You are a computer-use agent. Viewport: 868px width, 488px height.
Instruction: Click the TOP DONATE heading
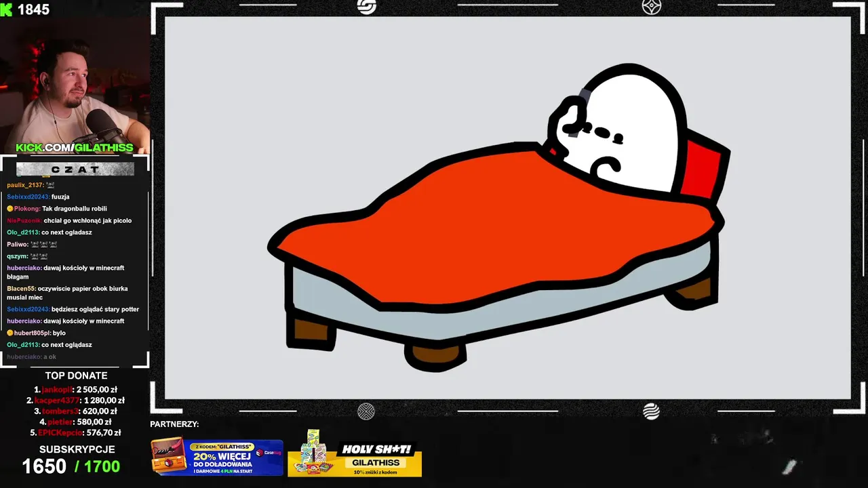pos(76,375)
